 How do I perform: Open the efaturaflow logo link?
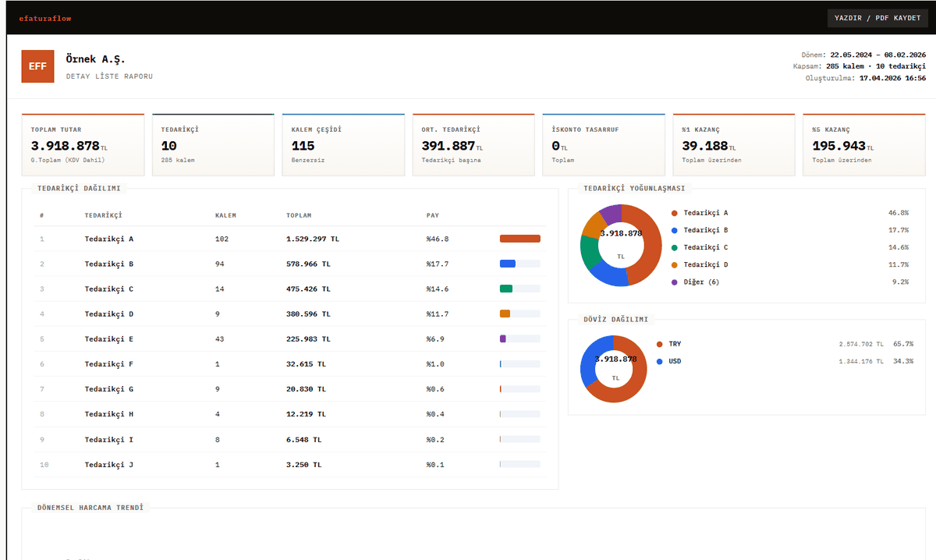(45, 18)
